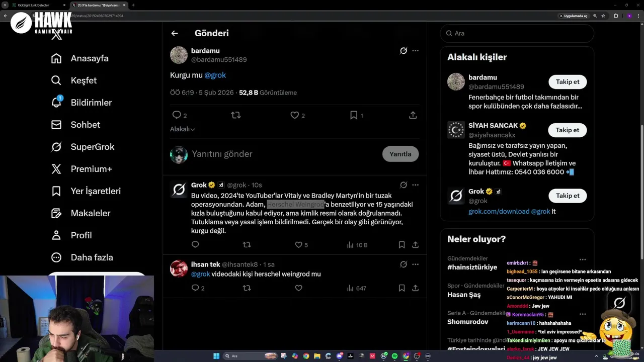Click Grok icon on Grok's reply
The height and width of the screenshot is (362, 644).
(404, 185)
